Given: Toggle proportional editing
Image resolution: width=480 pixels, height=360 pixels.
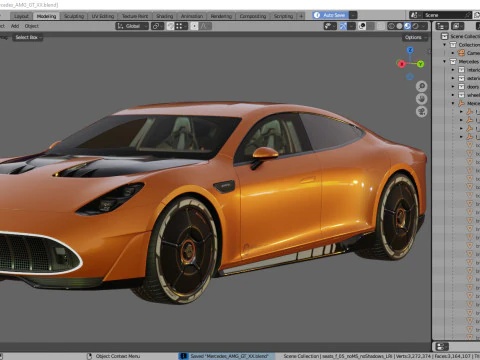Looking at the screenshot, I should [194, 26].
